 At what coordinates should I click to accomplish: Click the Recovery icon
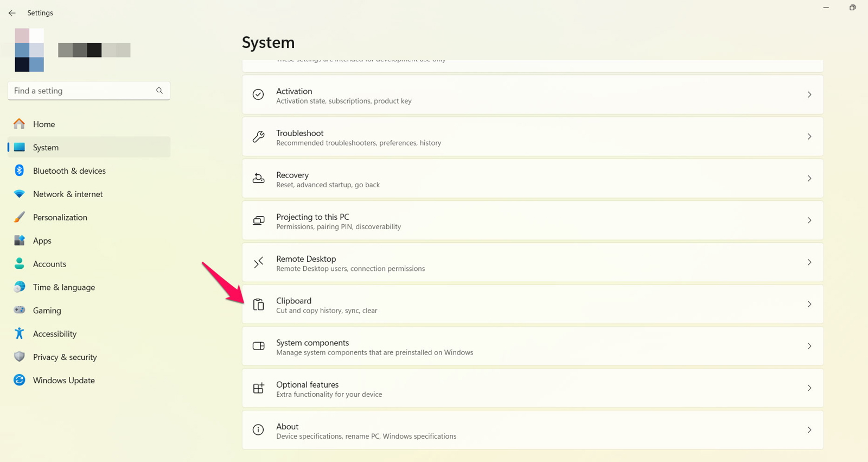point(259,179)
